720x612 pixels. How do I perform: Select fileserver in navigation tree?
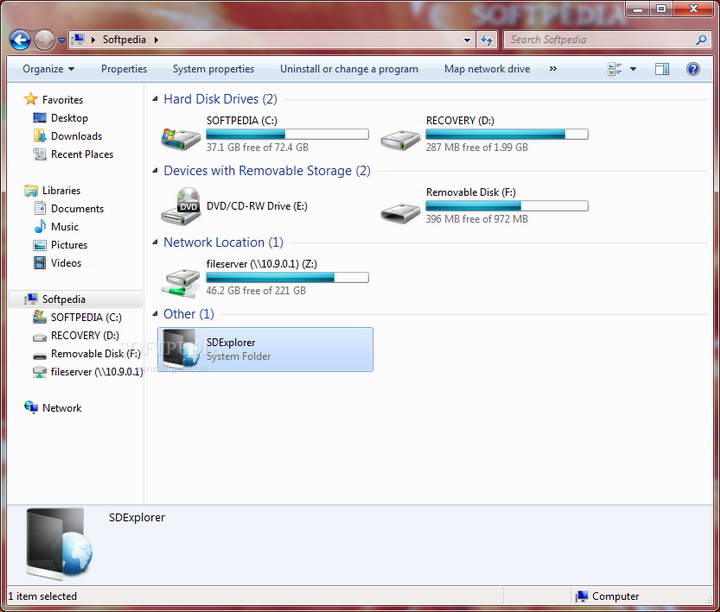(x=97, y=372)
